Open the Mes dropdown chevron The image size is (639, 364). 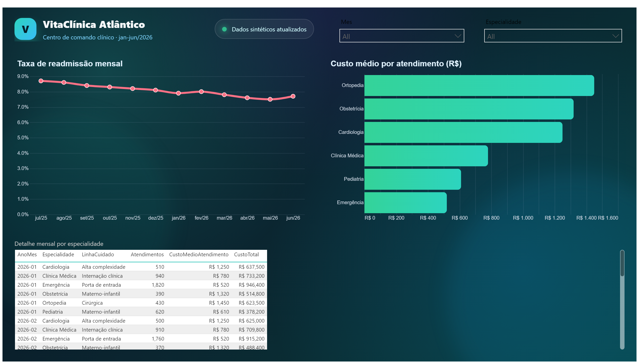pyautogui.click(x=458, y=36)
